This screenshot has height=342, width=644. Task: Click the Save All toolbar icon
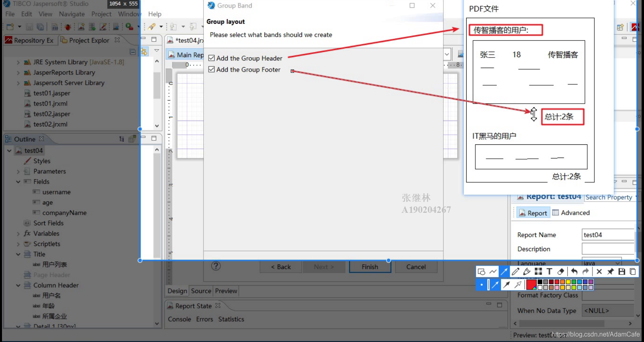(x=40, y=27)
